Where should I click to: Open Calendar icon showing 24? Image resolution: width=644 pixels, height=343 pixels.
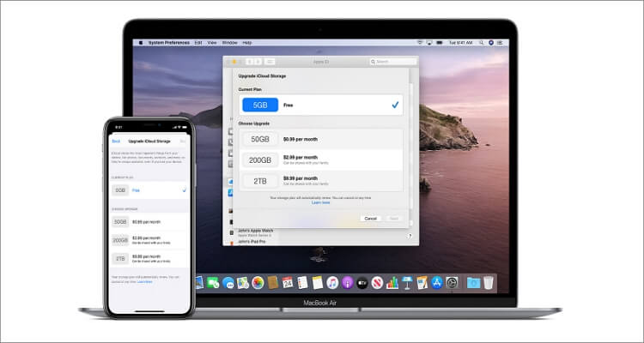pos(288,283)
